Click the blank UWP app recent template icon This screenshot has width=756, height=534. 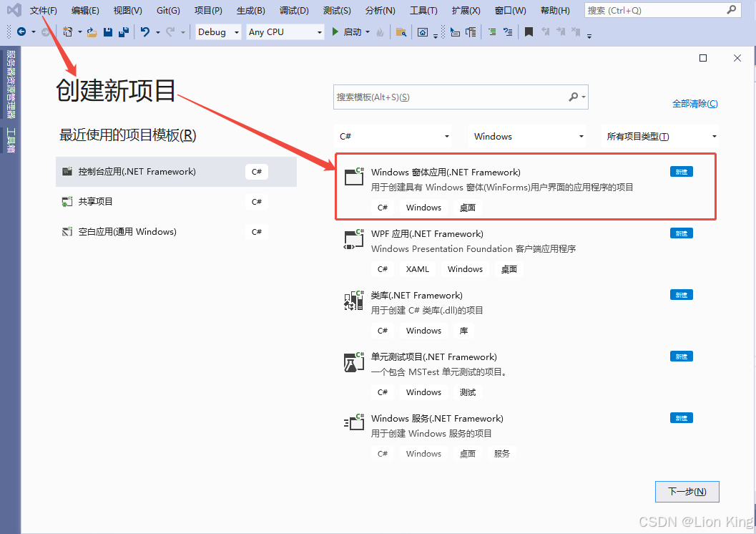coord(67,231)
